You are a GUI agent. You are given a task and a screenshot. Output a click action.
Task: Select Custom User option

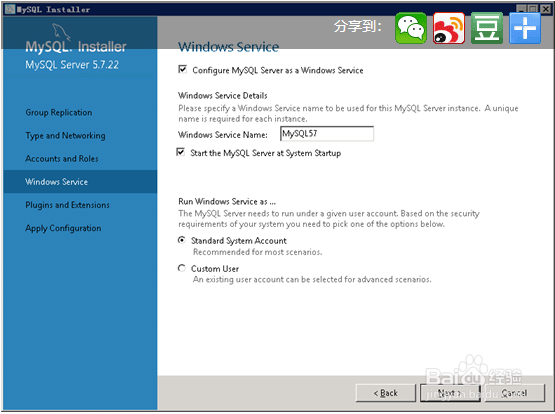click(182, 268)
